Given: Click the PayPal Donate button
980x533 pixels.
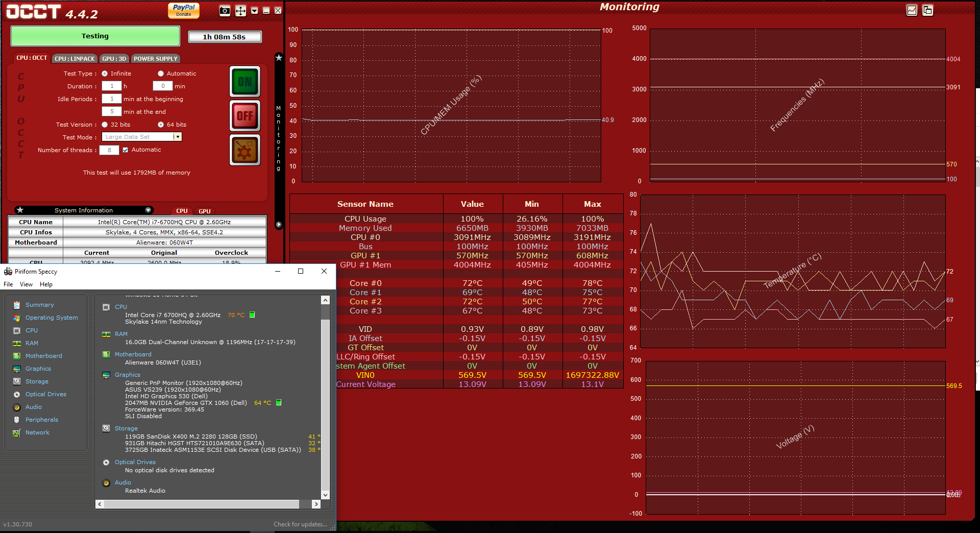Looking at the screenshot, I should 184,10.
